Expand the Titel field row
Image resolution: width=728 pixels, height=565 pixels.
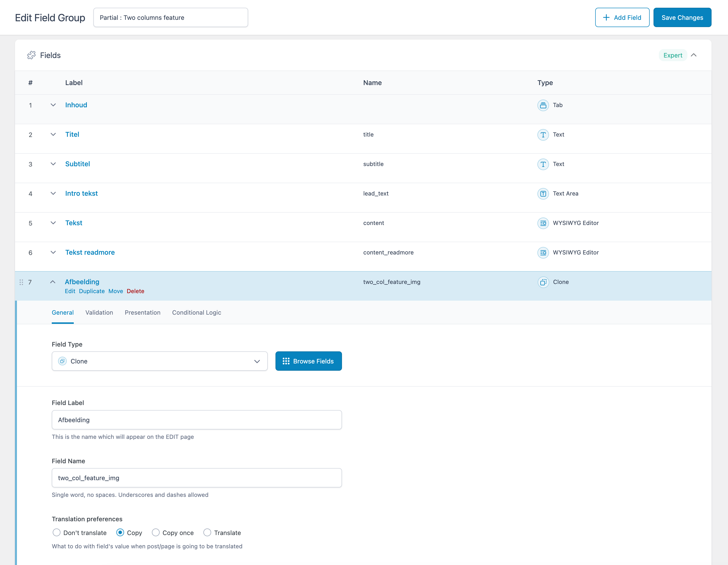point(53,134)
